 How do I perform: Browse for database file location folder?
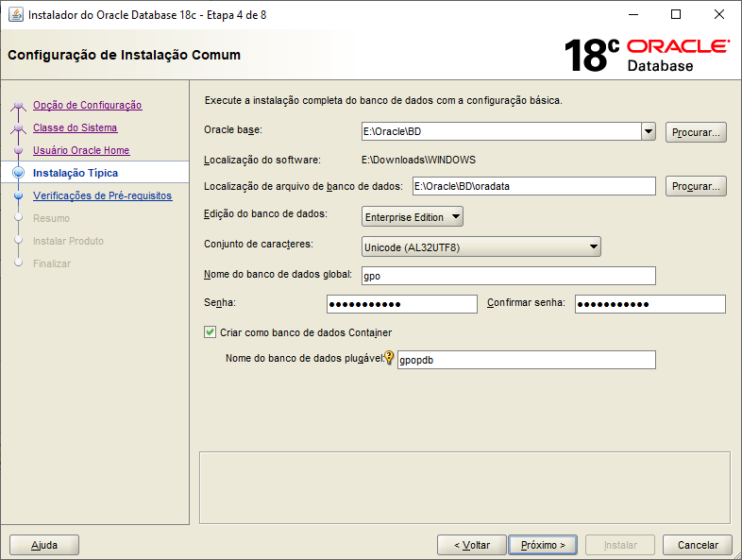pyautogui.click(x=696, y=186)
